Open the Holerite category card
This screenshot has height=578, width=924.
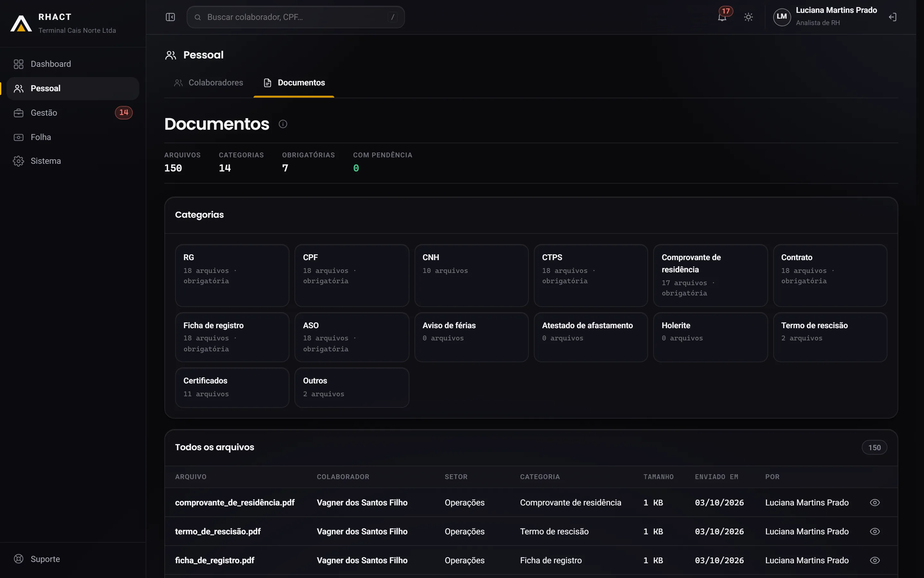point(710,337)
